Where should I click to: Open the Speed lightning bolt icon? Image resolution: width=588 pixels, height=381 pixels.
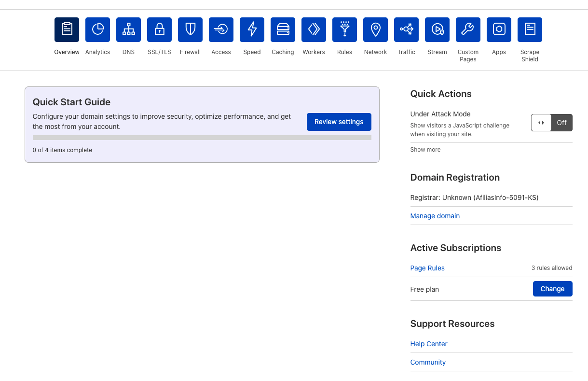pyautogui.click(x=252, y=29)
